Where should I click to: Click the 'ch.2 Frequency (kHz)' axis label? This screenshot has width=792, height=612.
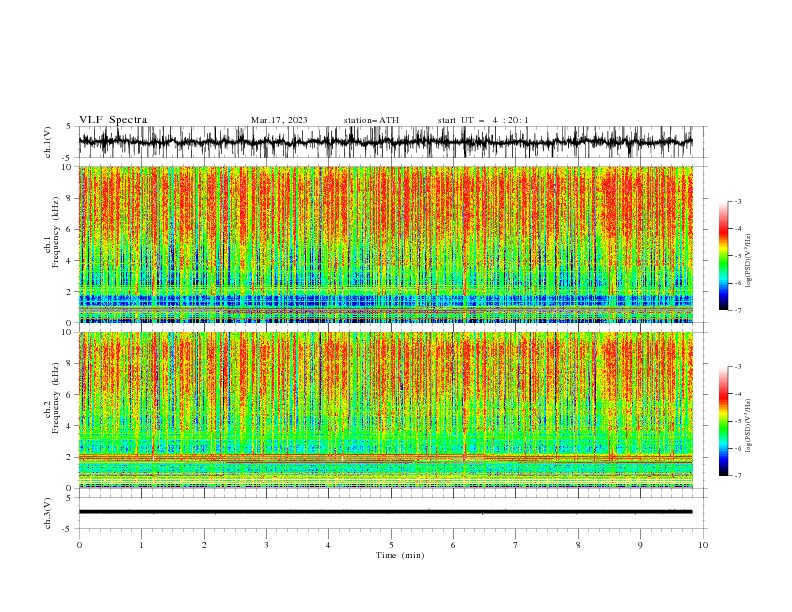click(52, 397)
